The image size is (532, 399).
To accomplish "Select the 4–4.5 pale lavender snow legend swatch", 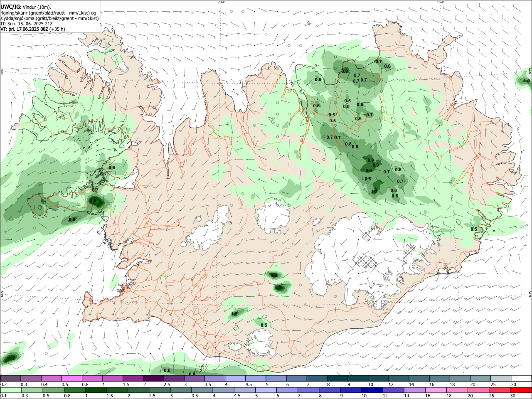I will point(235,378).
